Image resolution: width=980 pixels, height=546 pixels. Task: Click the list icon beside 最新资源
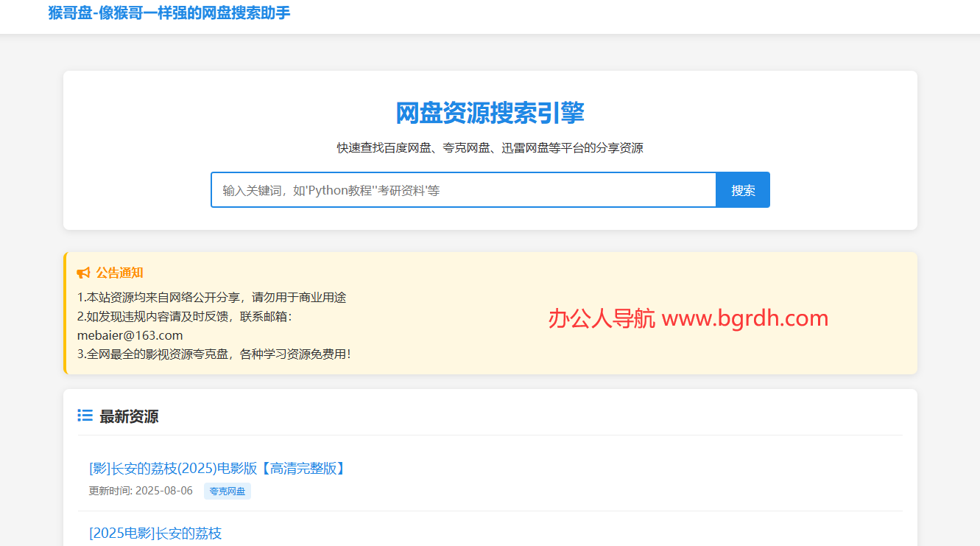tap(85, 416)
